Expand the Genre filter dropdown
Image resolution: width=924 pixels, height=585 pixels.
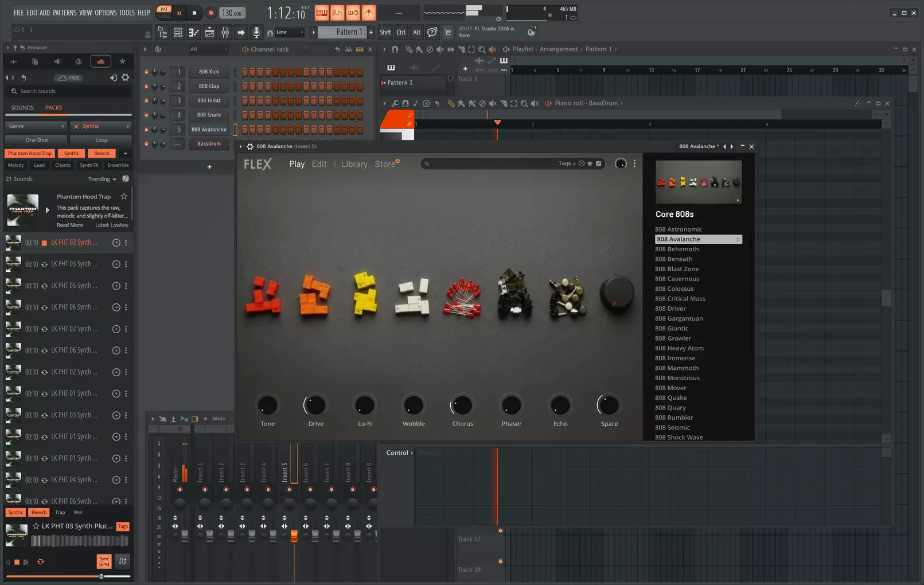point(36,126)
